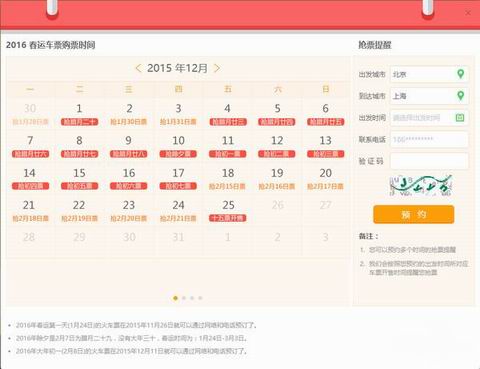The width and height of the screenshot is (480, 369).
Task: Select second pagination dot below calendar
Action: click(x=184, y=298)
